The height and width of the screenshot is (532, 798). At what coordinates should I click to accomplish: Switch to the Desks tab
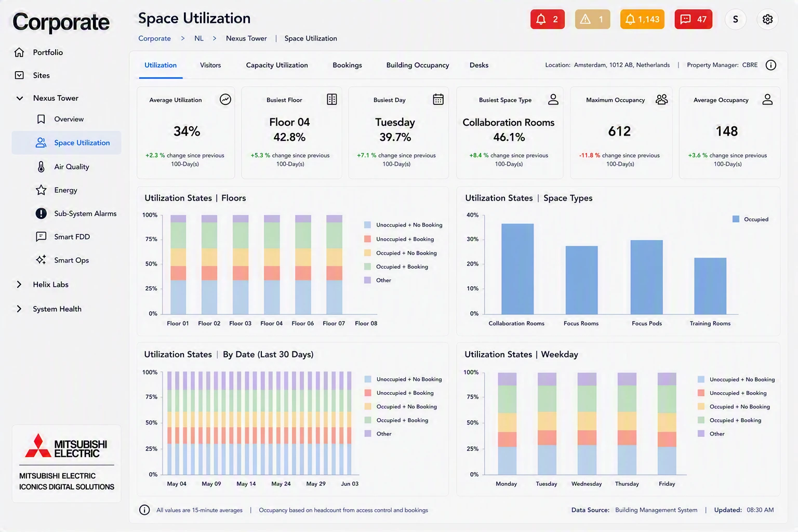(479, 65)
